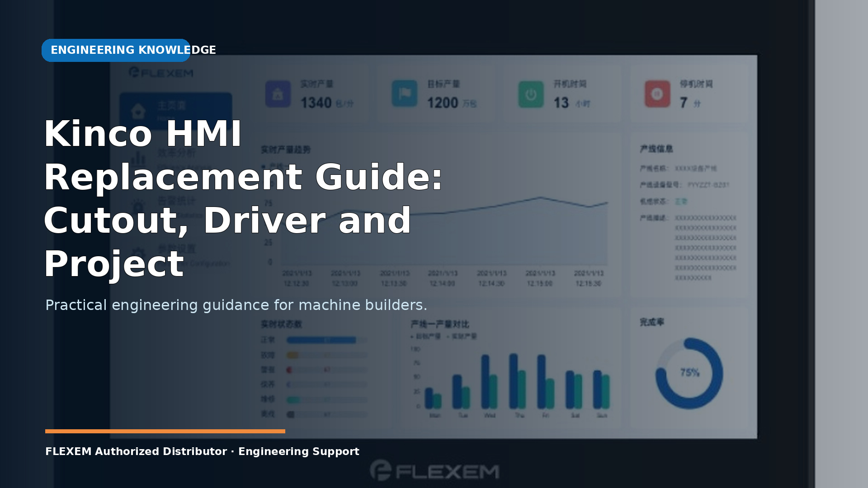The image size is (868, 488).
Task: Click the Sun bar in the weekly chart
Action: (602, 389)
